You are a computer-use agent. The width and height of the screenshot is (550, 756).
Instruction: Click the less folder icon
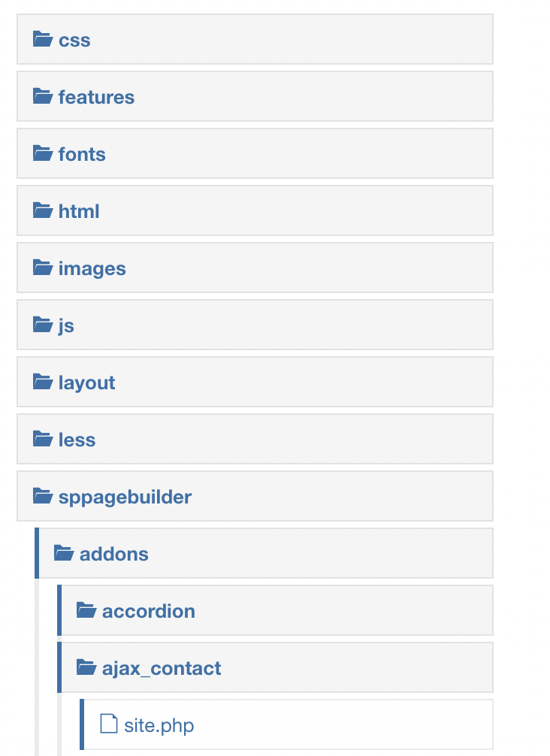click(43, 439)
